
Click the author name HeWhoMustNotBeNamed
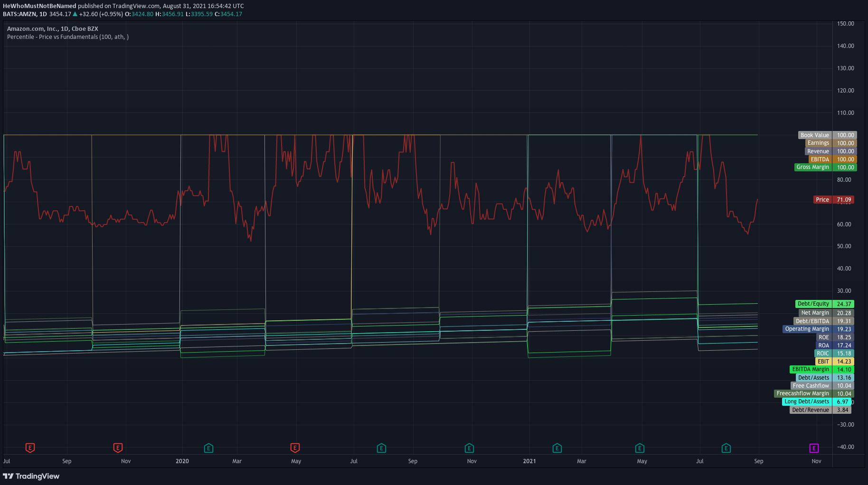(x=39, y=6)
